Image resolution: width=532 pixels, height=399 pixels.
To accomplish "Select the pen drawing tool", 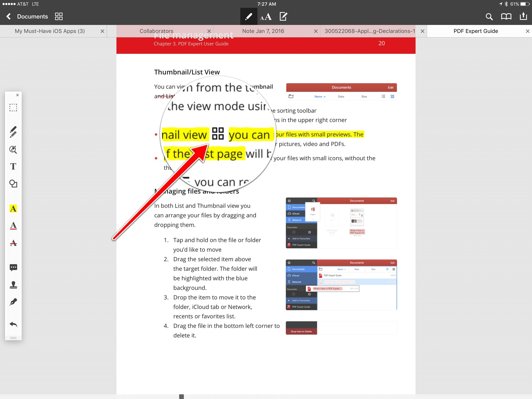I will click(13, 132).
